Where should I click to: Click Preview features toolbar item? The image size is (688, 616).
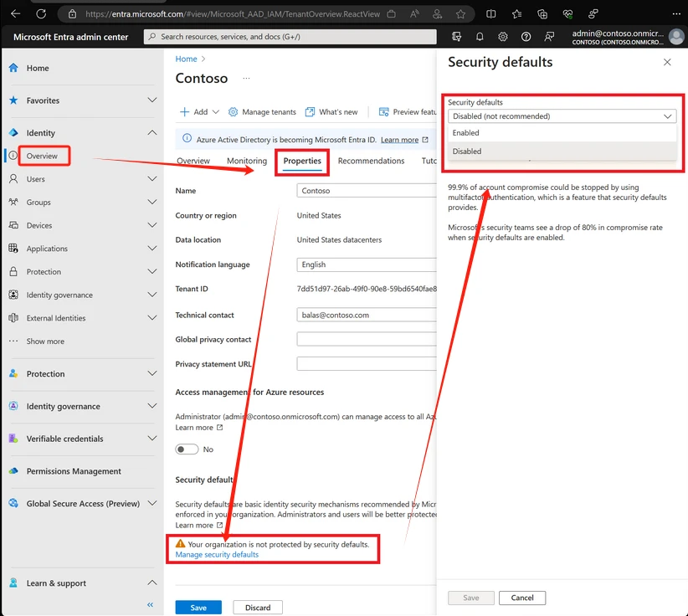407,112
